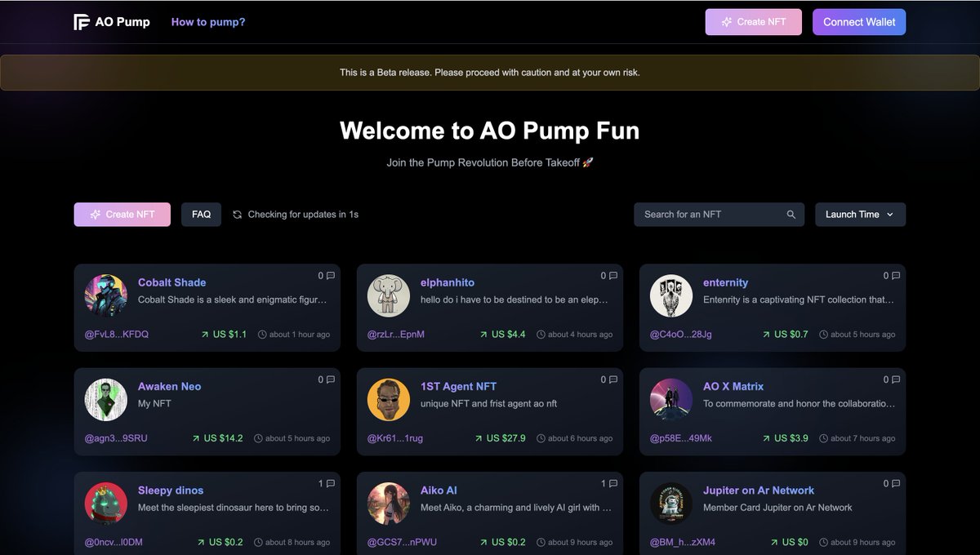Viewport: 980px width, 555px height.
Task: Click price arrow icon beside US $14.2
Action: click(195, 438)
